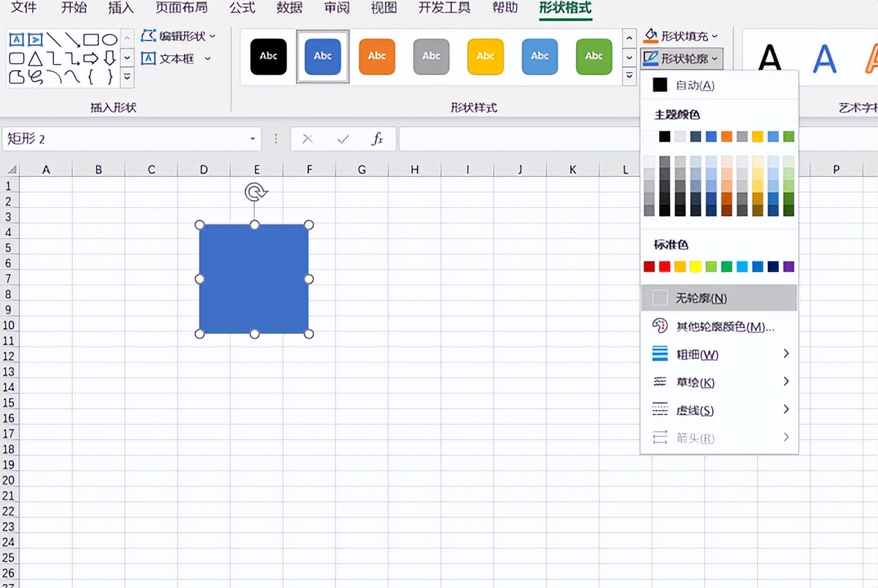Viewport: 878px width, 588px height.
Task: Expand the name box dropdown arrow
Action: [x=252, y=139]
